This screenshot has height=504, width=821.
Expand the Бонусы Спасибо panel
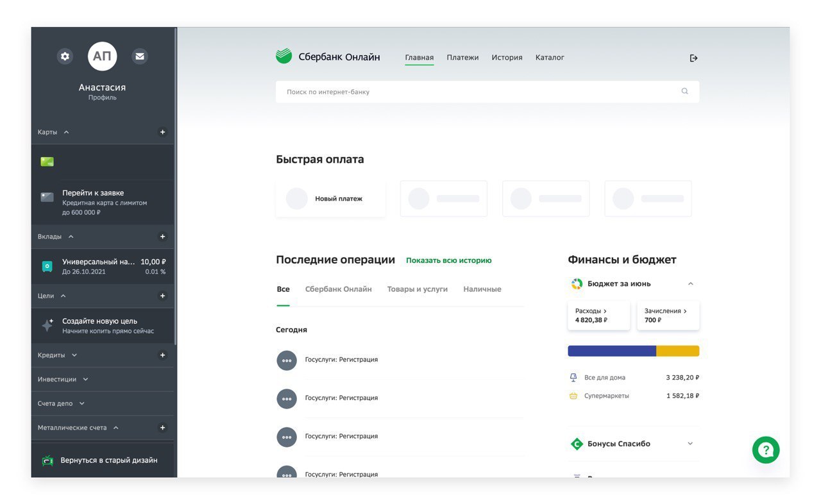coord(690,444)
